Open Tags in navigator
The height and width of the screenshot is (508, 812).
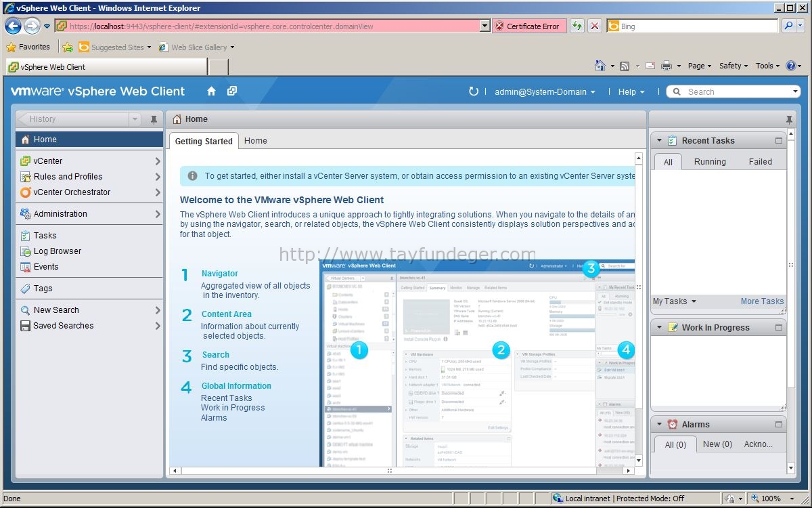click(x=89, y=289)
